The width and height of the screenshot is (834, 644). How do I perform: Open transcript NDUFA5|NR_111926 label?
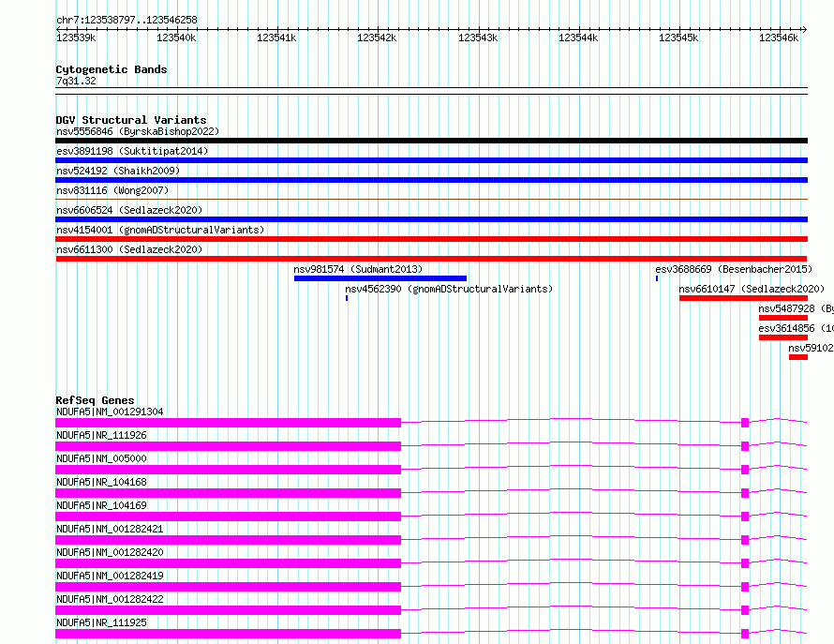click(101, 435)
